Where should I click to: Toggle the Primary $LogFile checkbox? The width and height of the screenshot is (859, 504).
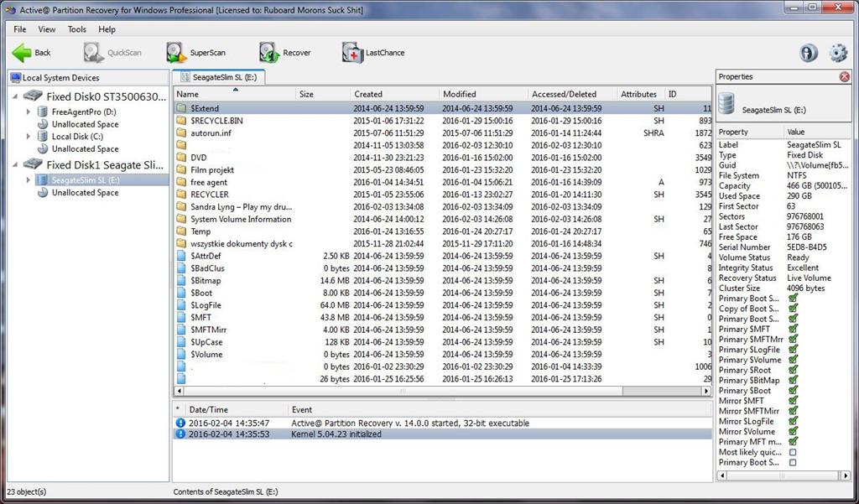pos(793,350)
